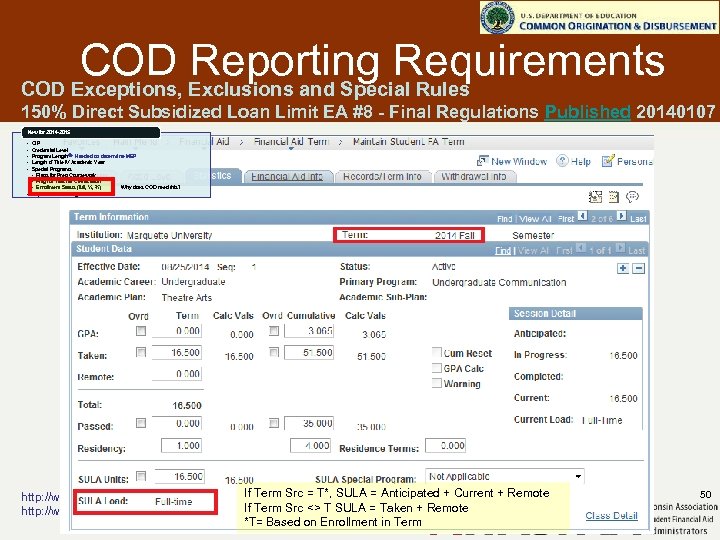Show next row in Term Information

click(621, 216)
